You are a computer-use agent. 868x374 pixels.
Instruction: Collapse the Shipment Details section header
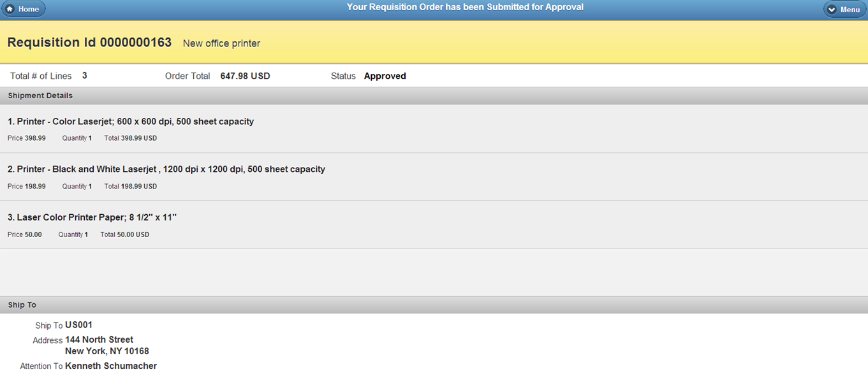click(x=434, y=96)
